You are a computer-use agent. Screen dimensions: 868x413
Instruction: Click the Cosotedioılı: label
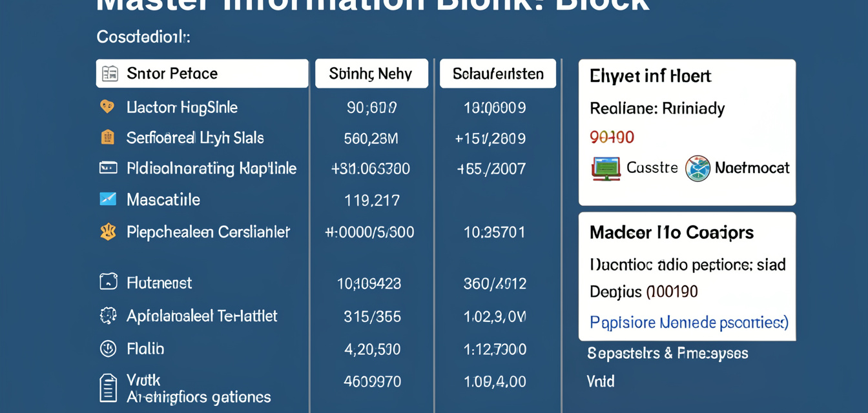pyautogui.click(x=143, y=37)
